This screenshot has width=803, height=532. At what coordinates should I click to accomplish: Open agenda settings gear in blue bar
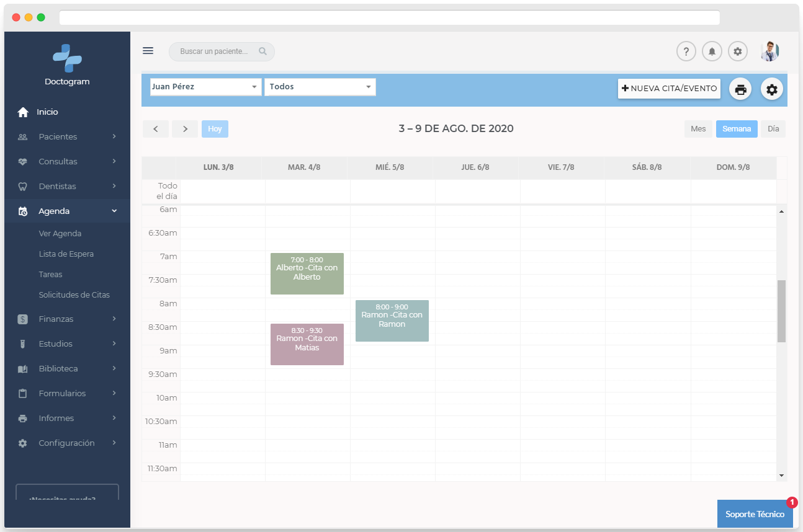click(x=771, y=89)
